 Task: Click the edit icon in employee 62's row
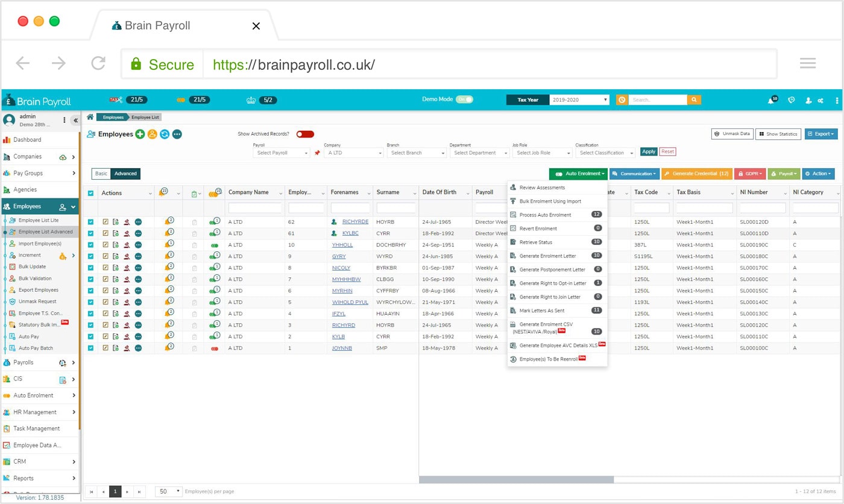click(x=105, y=222)
